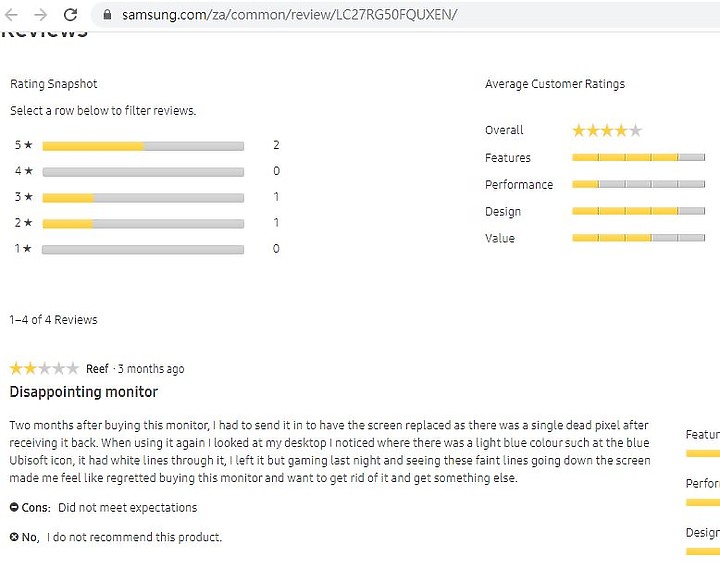Click the reviewer name Reef

tap(97, 369)
